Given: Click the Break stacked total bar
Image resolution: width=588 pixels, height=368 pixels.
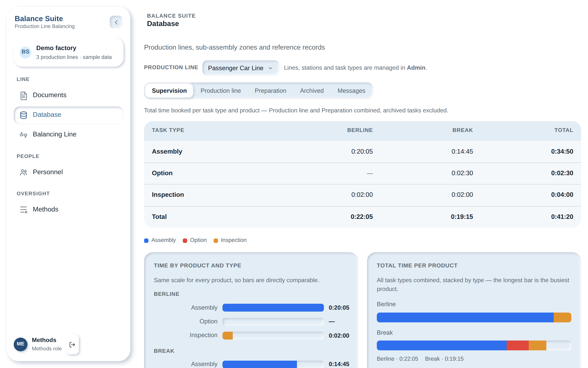Looking at the screenshot, I should [x=474, y=345].
